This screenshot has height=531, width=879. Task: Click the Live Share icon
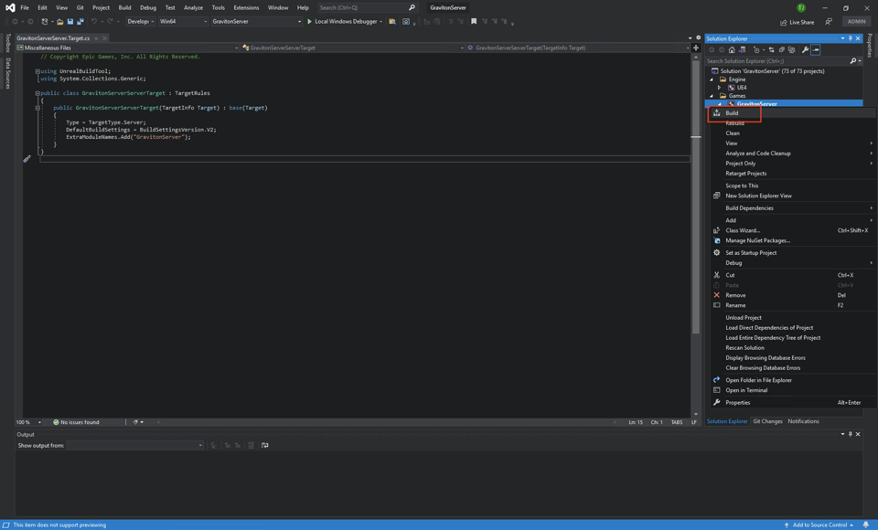click(784, 22)
